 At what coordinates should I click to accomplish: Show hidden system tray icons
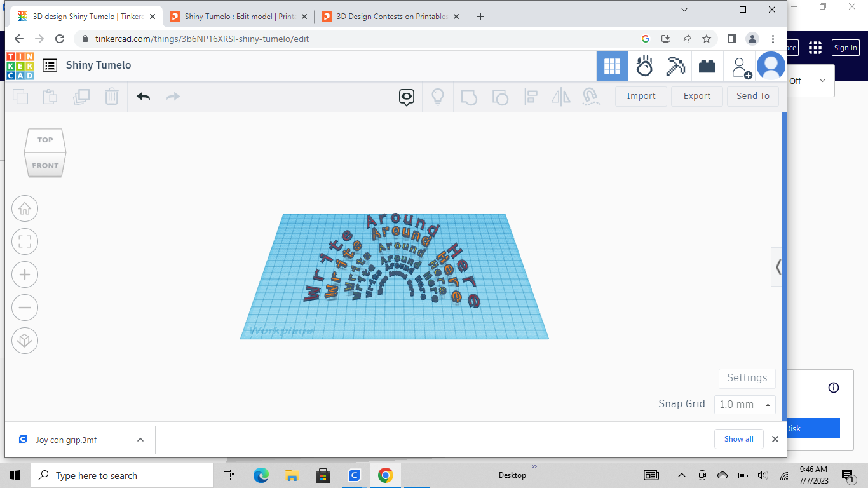coord(682,475)
